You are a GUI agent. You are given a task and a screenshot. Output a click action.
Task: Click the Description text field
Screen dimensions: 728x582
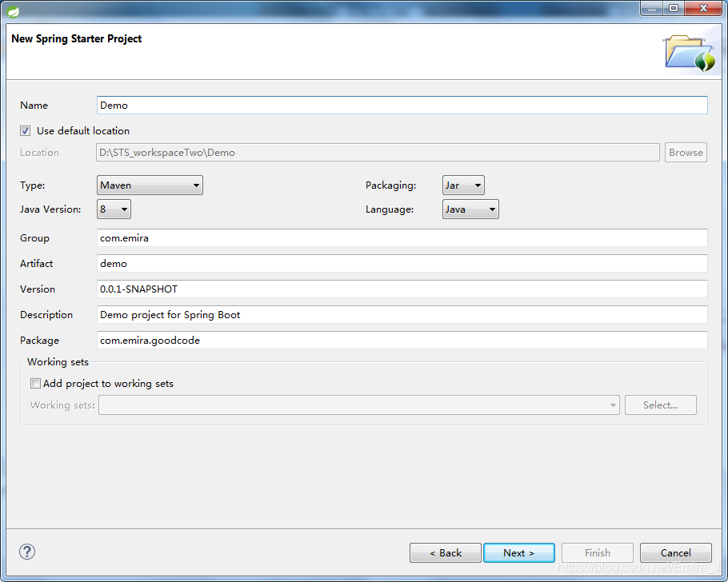coord(402,315)
